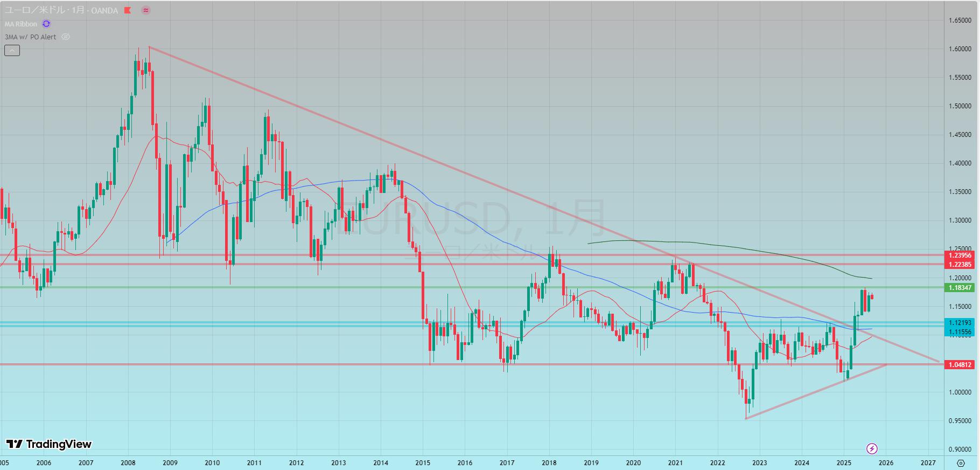This screenshot has width=980, height=470.
Task: Click the 0.90000 price scale value
Action: 960,450
